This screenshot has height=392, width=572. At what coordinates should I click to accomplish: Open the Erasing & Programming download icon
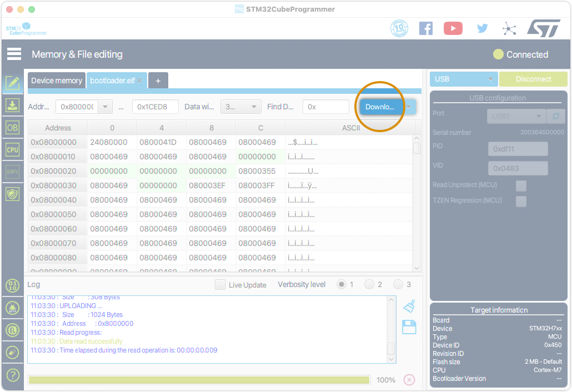click(12, 105)
